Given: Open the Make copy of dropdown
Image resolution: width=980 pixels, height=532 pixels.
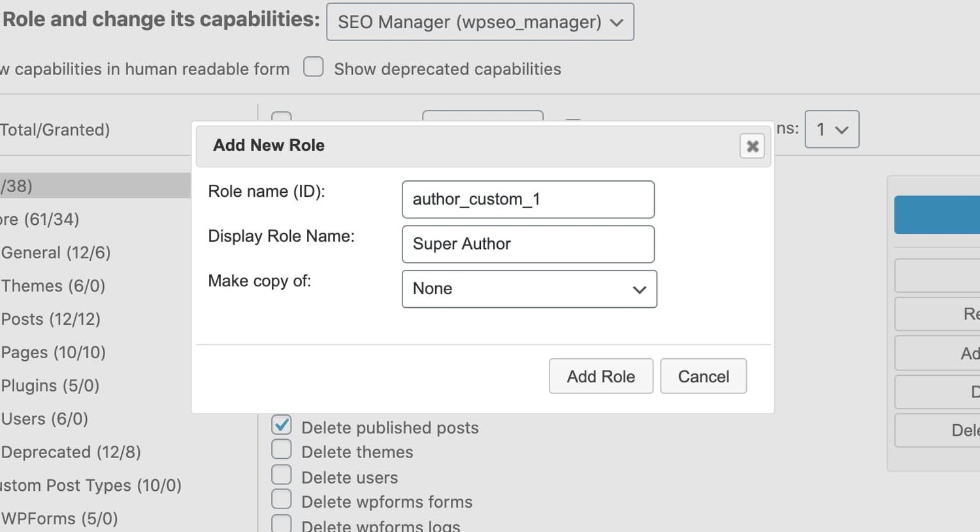Looking at the screenshot, I should (x=529, y=289).
